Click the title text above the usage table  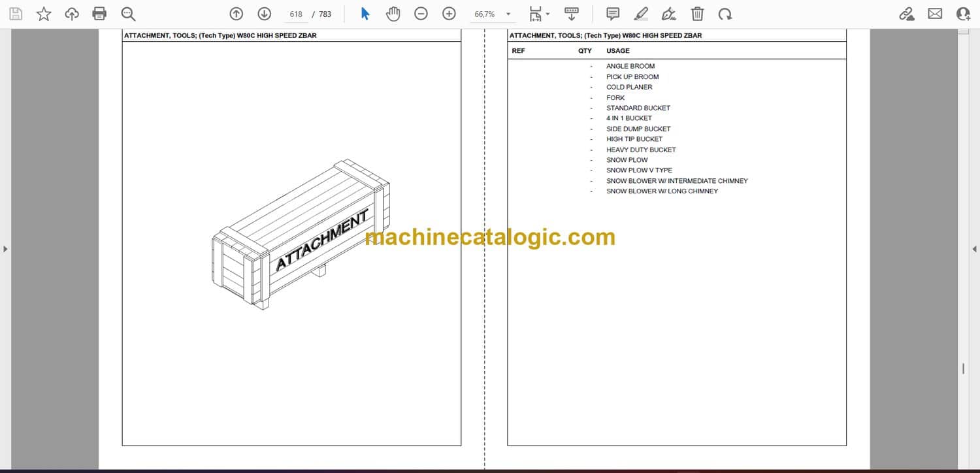pos(606,36)
